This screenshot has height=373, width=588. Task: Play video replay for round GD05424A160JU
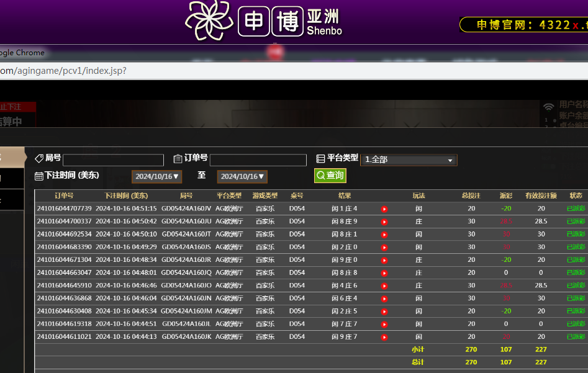click(x=384, y=222)
